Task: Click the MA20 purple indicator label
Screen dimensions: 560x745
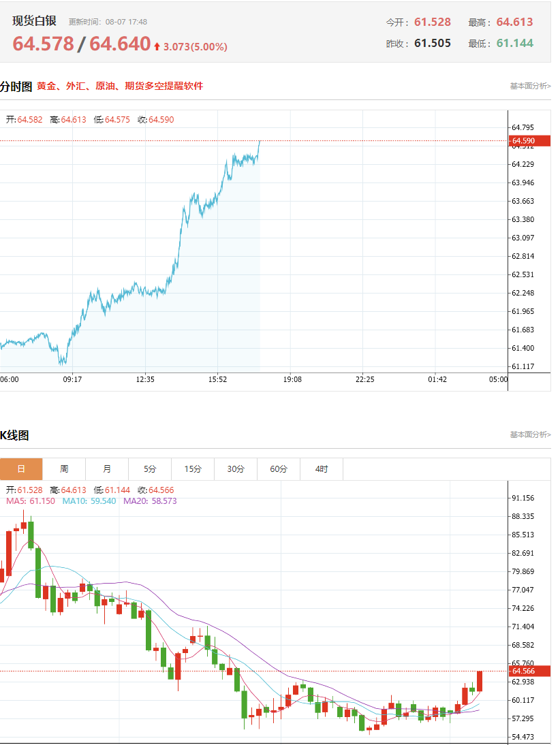Action: pyautogui.click(x=150, y=501)
